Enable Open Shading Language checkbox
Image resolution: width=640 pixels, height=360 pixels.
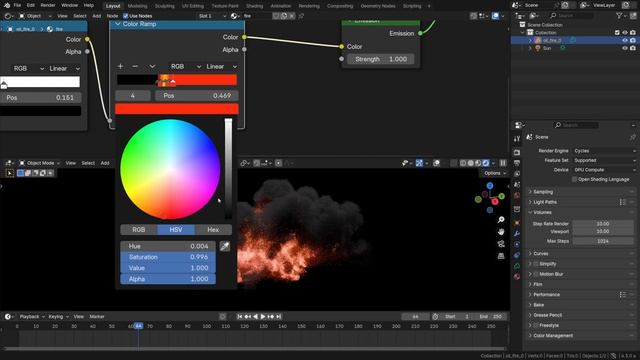(x=574, y=179)
